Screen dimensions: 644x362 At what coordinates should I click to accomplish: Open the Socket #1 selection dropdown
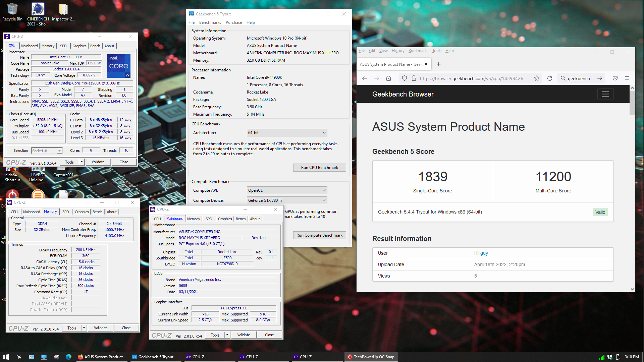(x=47, y=151)
